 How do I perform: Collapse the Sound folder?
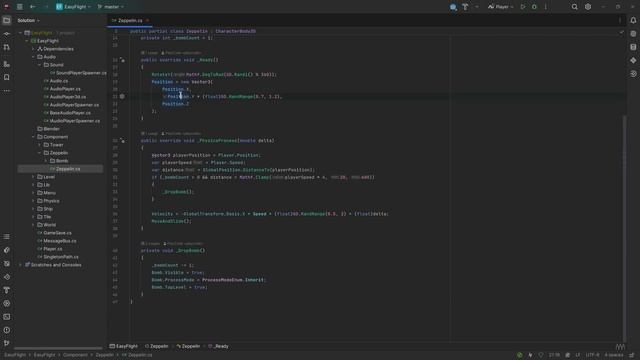pyautogui.click(x=40, y=65)
